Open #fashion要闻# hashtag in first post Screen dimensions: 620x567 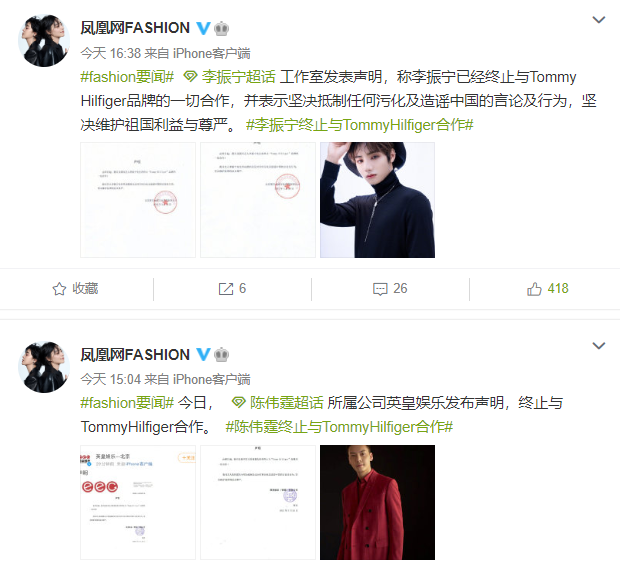click(127, 76)
